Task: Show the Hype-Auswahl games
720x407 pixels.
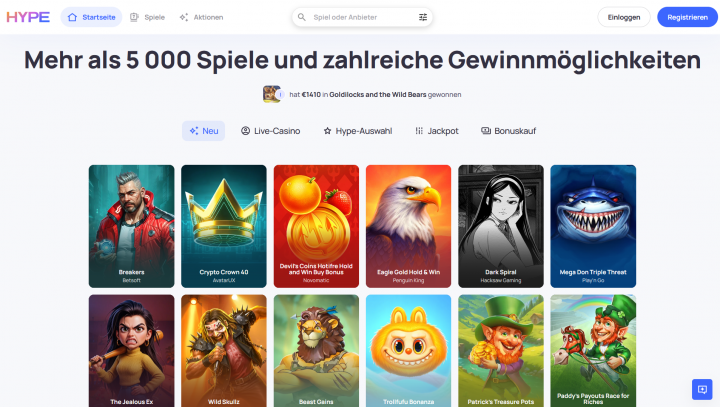Action: [358, 131]
